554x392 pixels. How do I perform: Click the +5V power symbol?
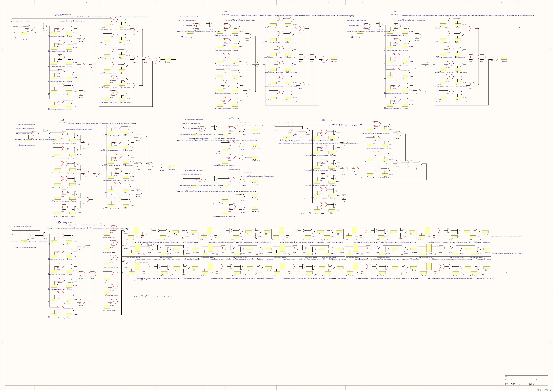tap(416, 169)
